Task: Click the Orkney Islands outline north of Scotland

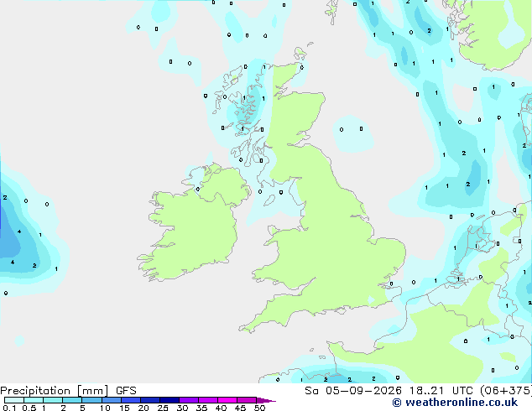Action: pos(300,53)
